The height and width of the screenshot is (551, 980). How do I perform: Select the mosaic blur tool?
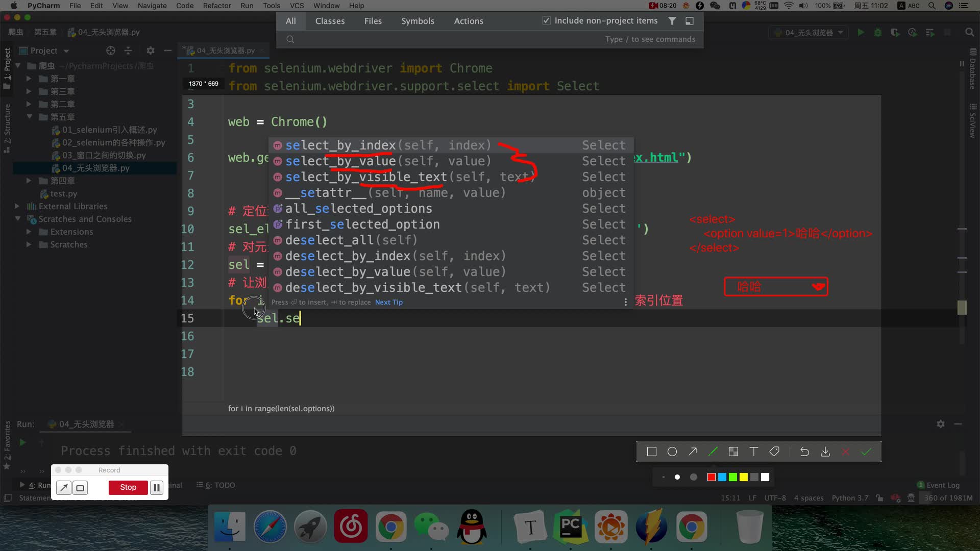[733, 452]
